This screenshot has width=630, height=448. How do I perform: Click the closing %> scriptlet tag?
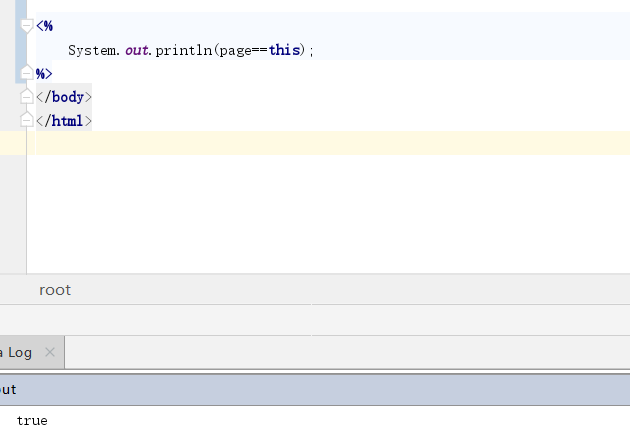[44, 74]
